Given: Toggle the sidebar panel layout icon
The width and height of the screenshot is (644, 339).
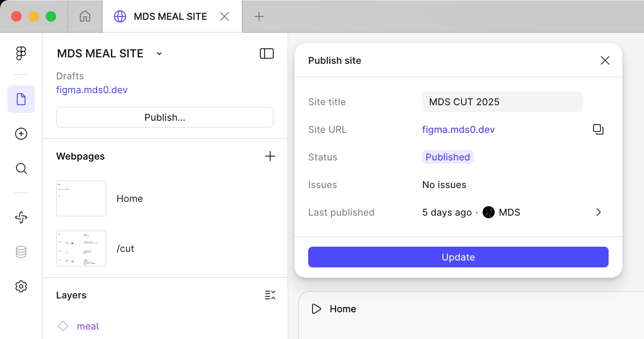Looking at the screenshot, I should (x=266, y=53).
